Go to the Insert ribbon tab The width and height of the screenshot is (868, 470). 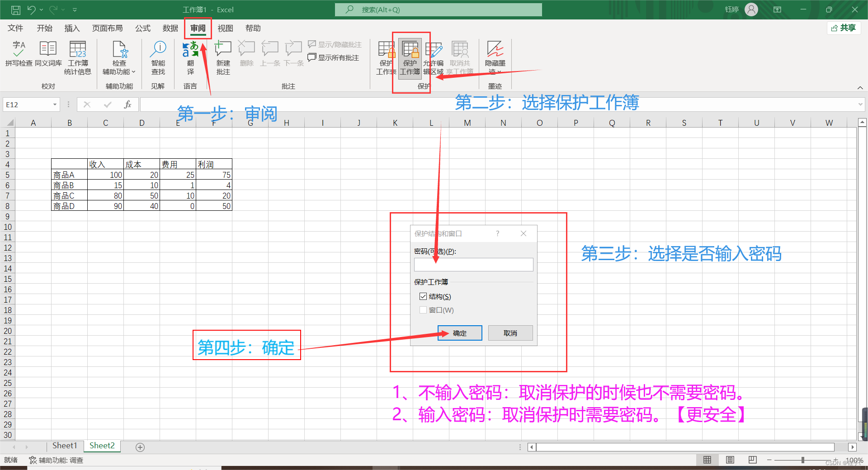coord(72,28)
